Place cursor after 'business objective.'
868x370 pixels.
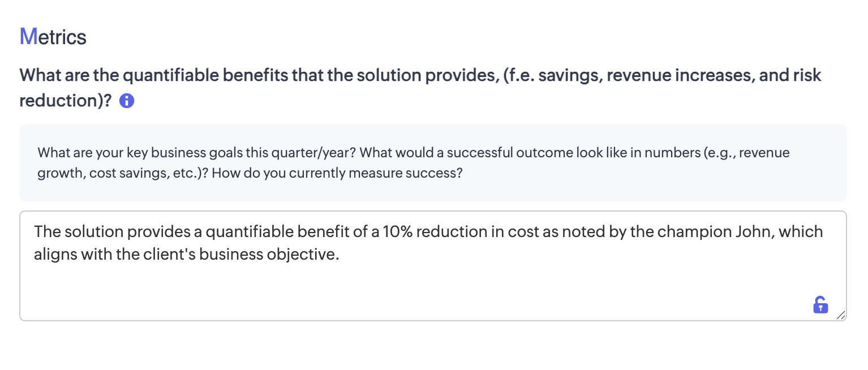(x=340, y=255)
